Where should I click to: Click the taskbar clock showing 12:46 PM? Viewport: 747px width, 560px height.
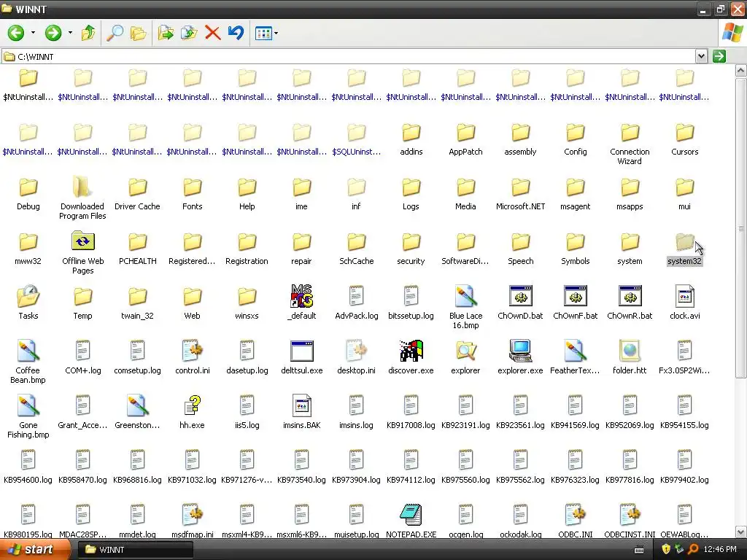(x=720, y=550)
